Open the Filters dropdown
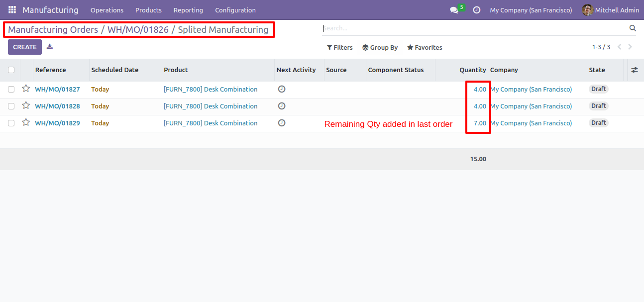 click(340, 48)
